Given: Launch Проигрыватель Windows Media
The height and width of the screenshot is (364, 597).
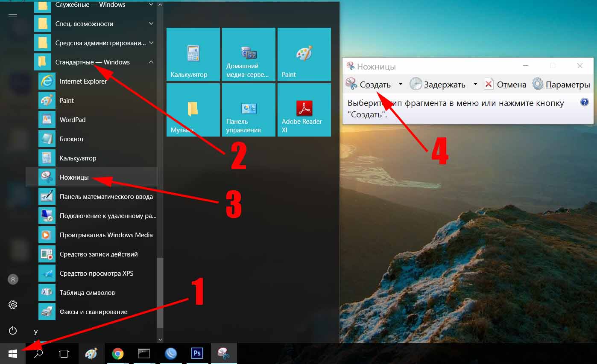Looking at the screenshot, I should [91, 235].
